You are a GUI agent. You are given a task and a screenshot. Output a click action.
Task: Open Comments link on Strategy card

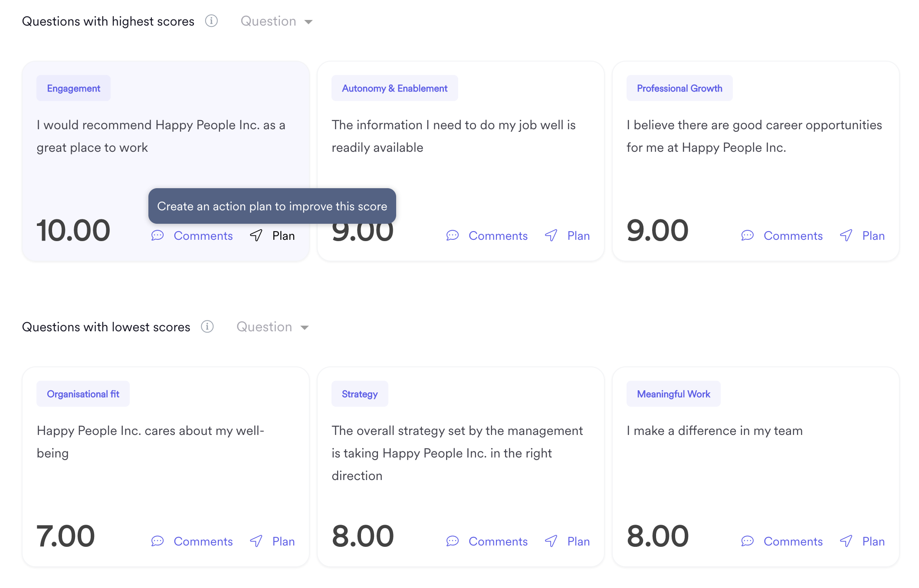pos(498,541)
